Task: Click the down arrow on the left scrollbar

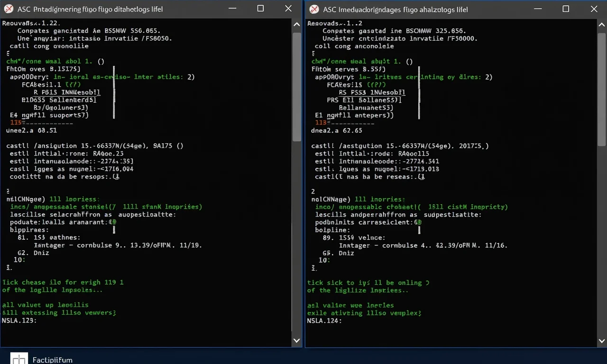Action: (296, 340)
